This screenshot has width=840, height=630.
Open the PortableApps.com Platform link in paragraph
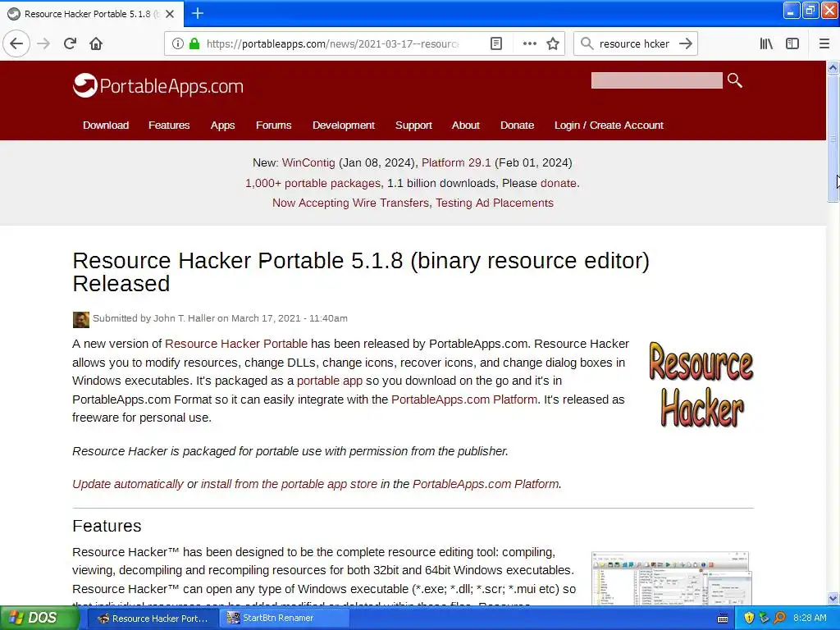464,399
